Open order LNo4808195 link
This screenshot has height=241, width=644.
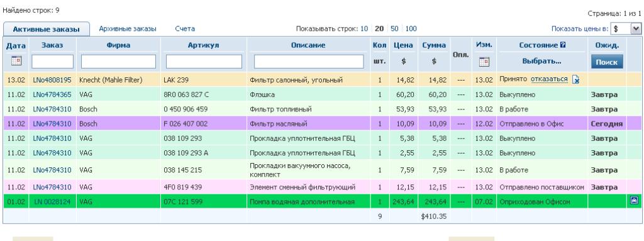point(52,80)
